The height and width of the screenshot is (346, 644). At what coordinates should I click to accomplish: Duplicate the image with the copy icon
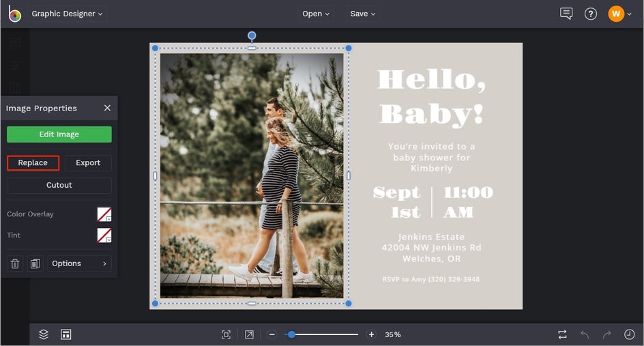click(35, 263)
